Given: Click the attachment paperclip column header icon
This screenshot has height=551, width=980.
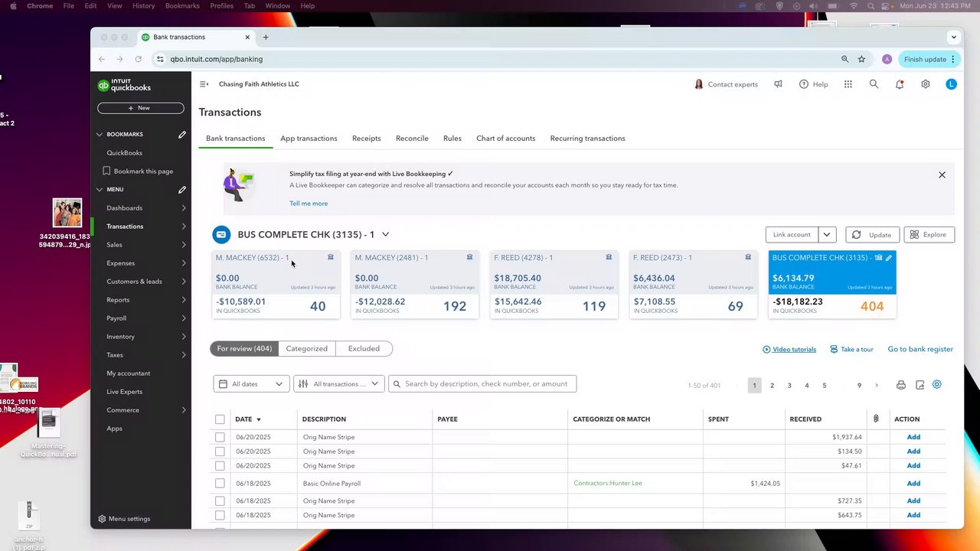Looking at the screenshot, I should point(876,419).
